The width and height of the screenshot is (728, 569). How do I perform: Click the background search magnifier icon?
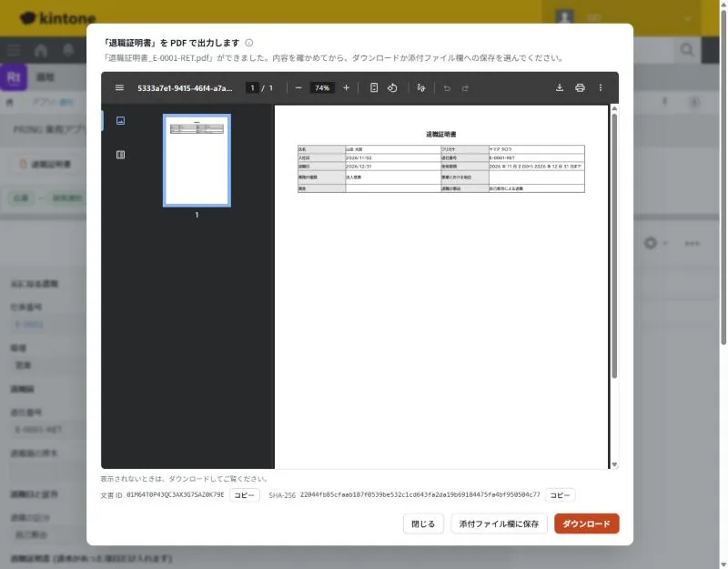coord(687,50)
